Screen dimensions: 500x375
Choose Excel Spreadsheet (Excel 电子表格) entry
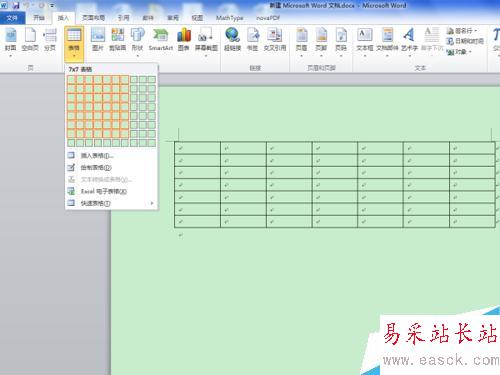(111, 191)
